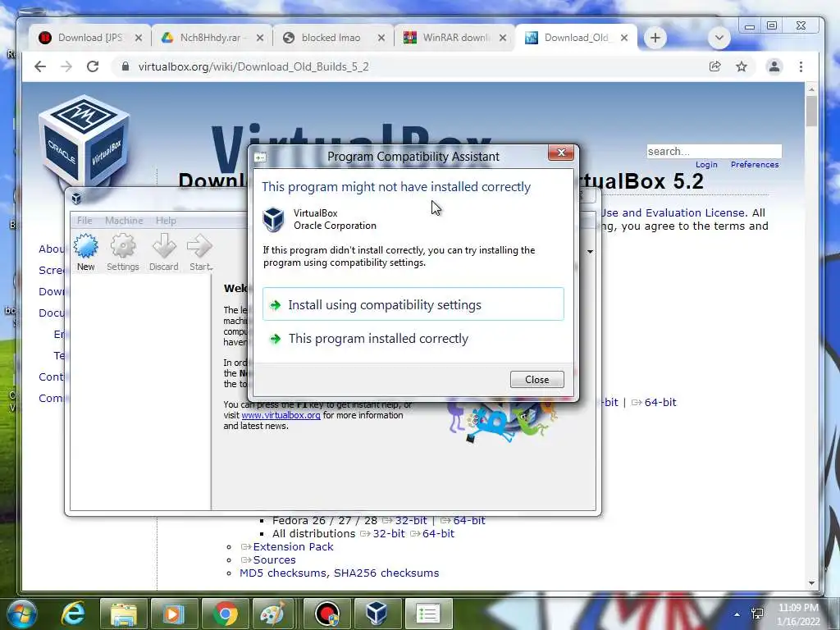
Task: Click SHA256 checksums link
Action: (386, 573)
